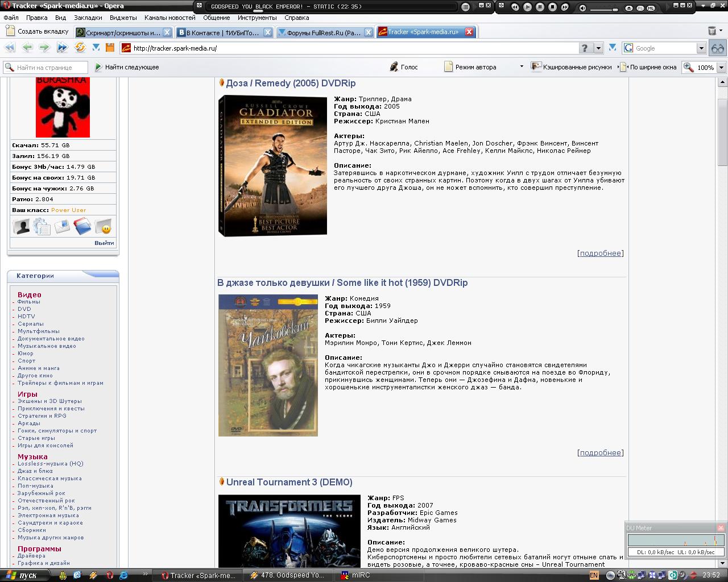
Task: Open the address bar history dropdown
Action: tap(598, 48)
